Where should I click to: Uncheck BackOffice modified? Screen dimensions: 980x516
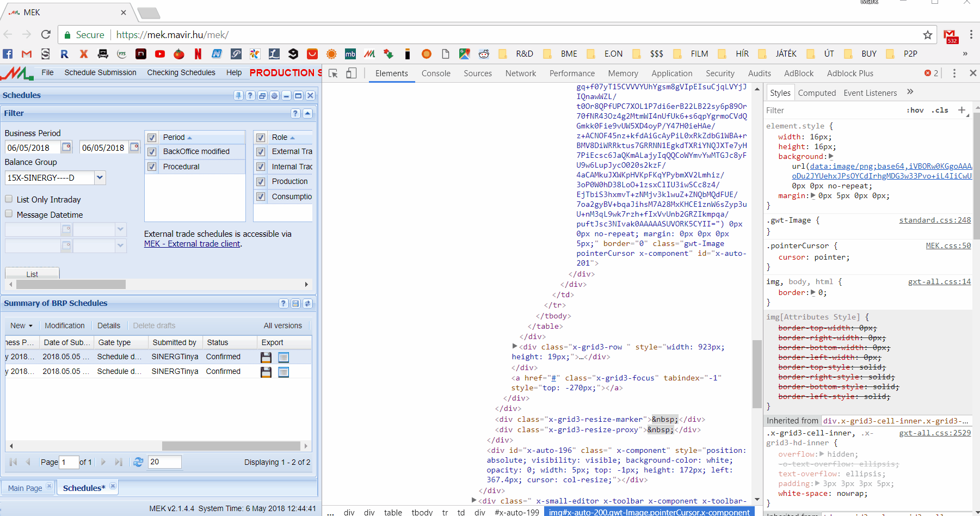[x=152, y=151]
